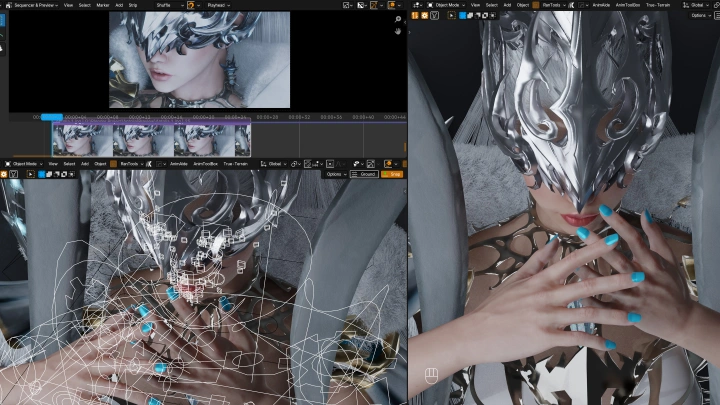Select the first strip thumbnail in the timeline
The image size is (720, 405).
tap(82, 140)
